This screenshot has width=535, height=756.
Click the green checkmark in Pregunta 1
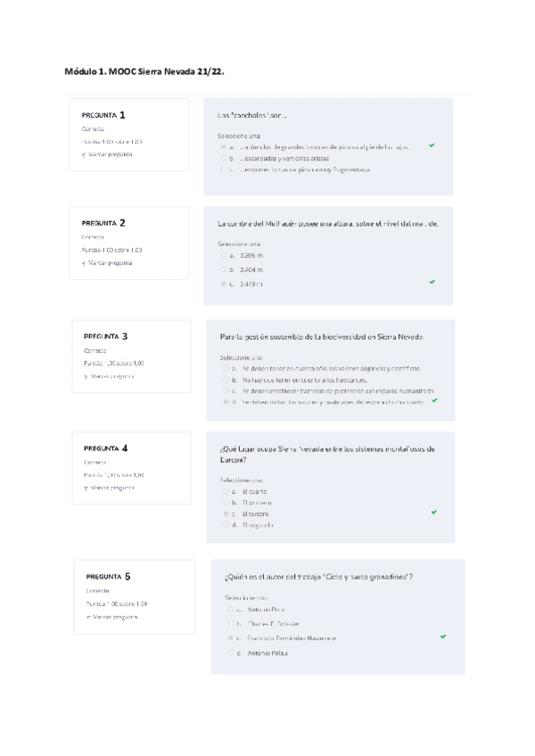432,145
